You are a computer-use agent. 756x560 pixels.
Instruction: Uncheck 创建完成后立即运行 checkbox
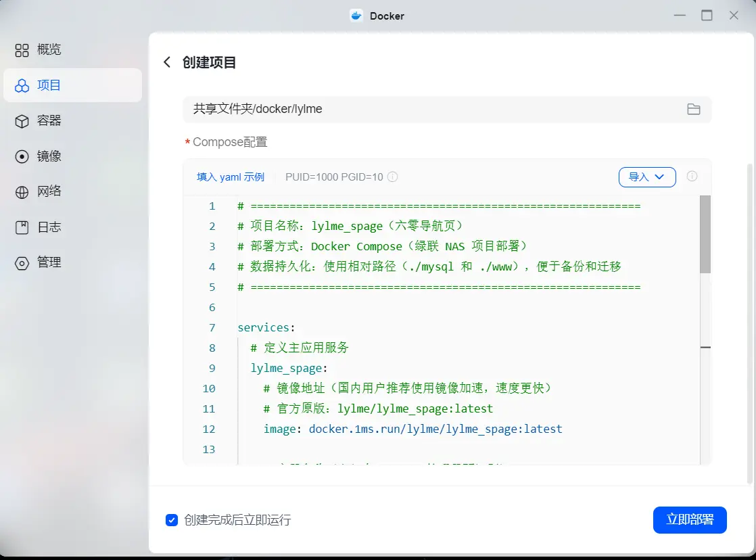tap(172, 520)
